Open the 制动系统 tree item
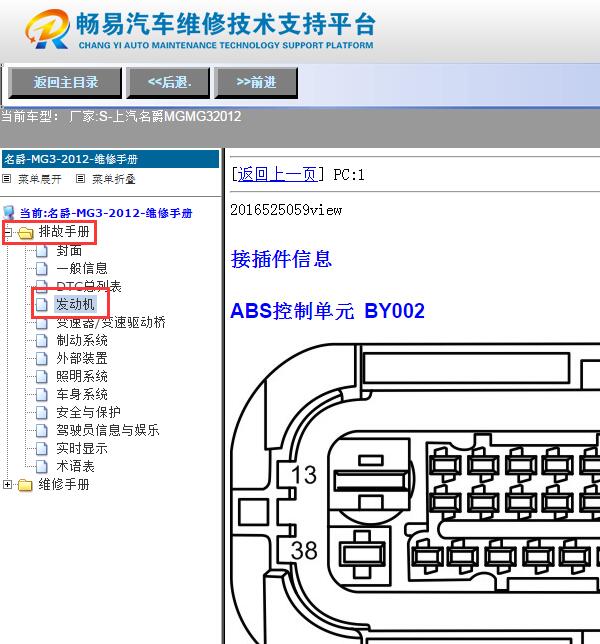 coord(82,340)
